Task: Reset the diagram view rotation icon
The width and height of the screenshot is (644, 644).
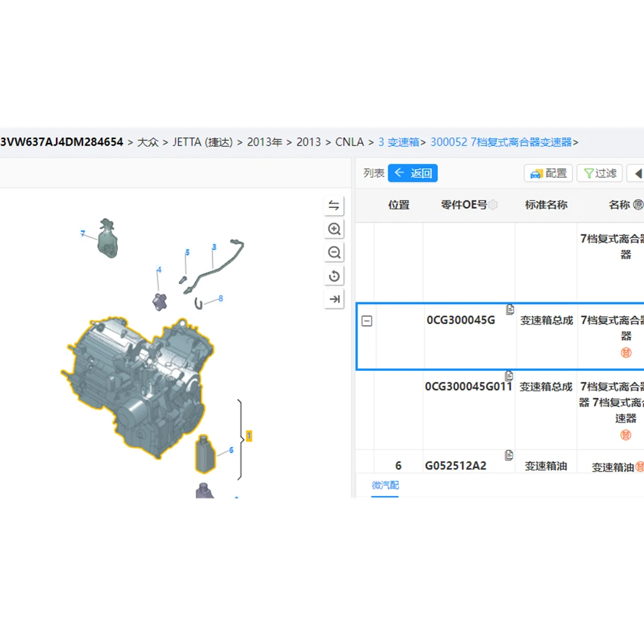Action: point(334,276)
